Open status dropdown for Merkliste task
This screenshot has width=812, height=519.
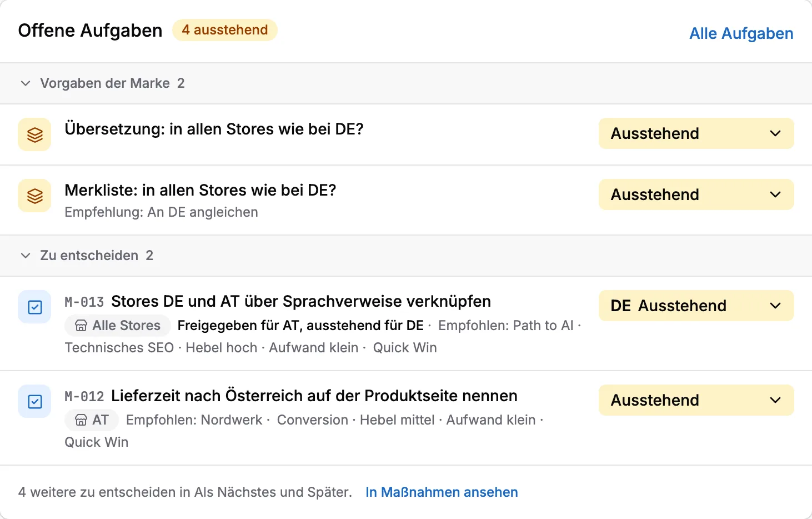696,194
